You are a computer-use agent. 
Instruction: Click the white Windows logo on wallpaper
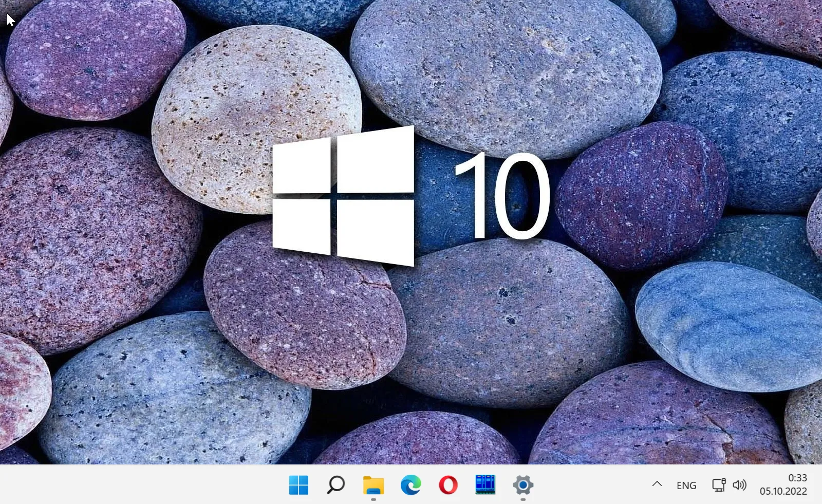[343, 196]
